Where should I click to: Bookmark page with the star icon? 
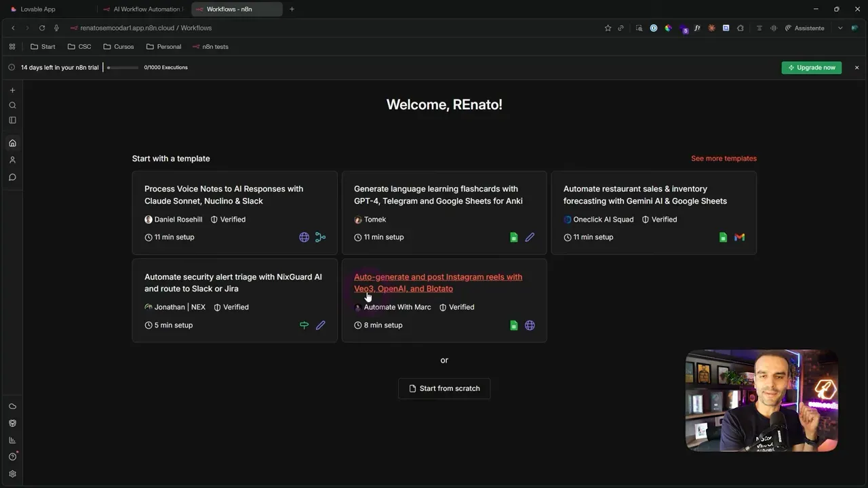tap(608, 28)
